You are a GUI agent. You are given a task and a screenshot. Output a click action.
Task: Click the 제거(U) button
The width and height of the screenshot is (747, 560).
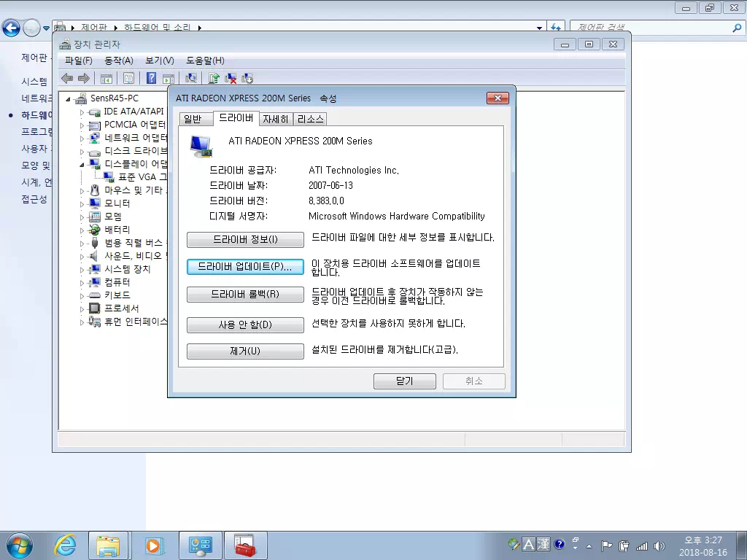click(245, 351)
